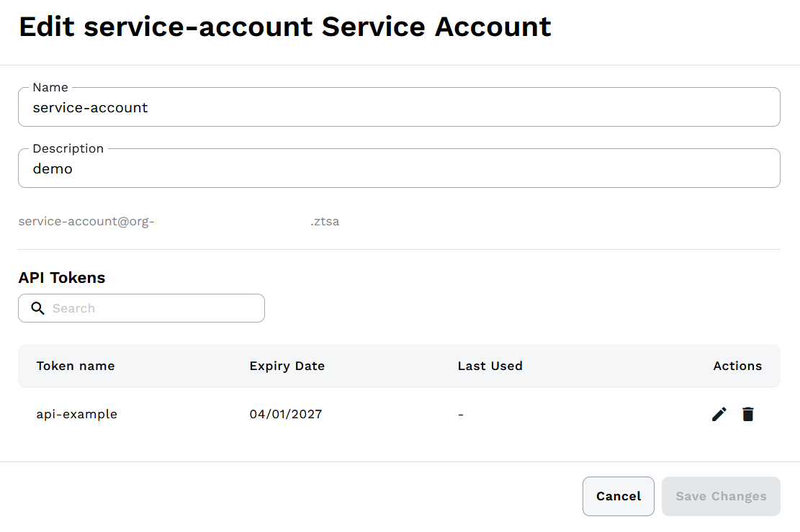Click the pencil icon to edit api-example token
The image size is (800, 532).
(x=719, y=414)
